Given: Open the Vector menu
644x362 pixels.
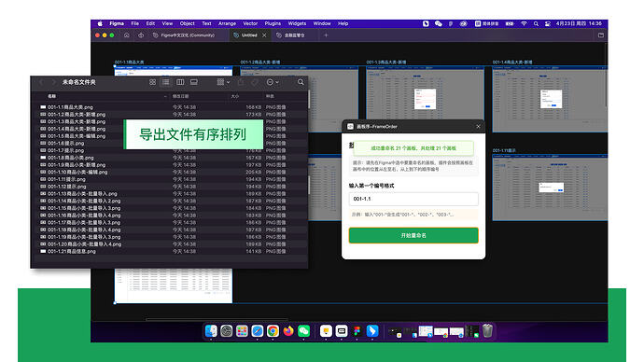Looking at the screenshot, I should point(250,24).
